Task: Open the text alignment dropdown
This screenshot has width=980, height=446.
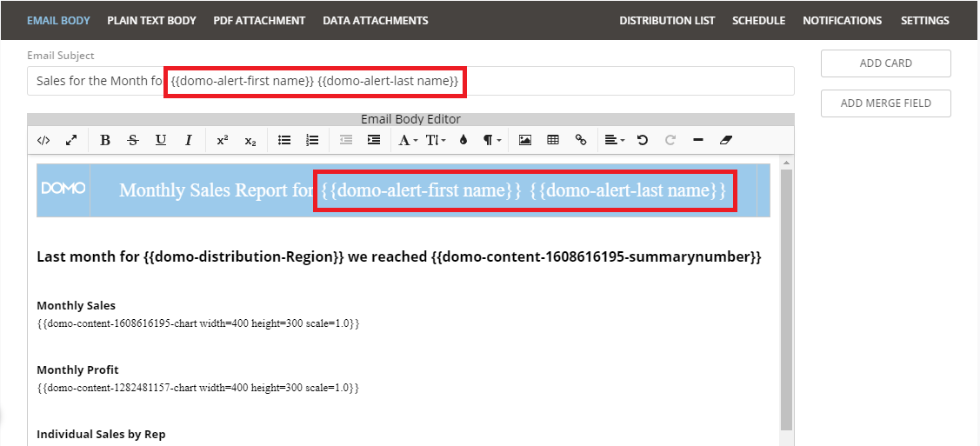Action: pyautogui.click(x=615, y=141)
